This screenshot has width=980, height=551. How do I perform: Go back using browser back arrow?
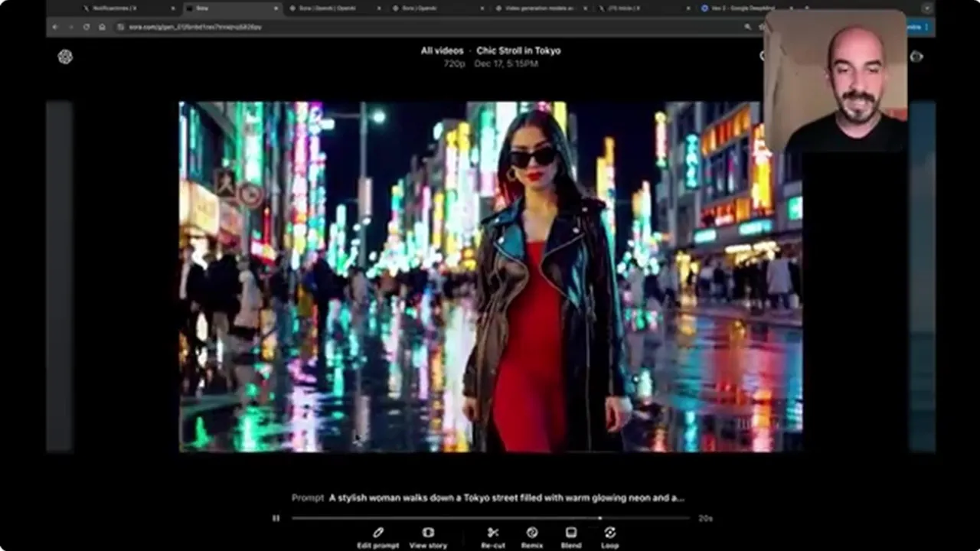[54, 27]
